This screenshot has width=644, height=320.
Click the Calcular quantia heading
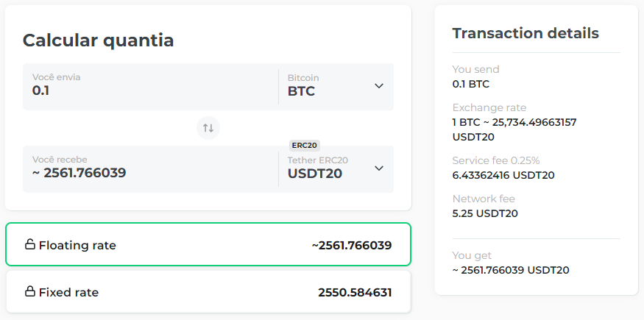(99, 40)
